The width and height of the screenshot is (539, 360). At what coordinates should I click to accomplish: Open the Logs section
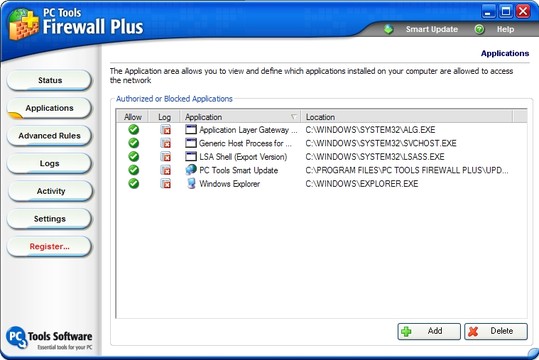(x=50, y=164)
